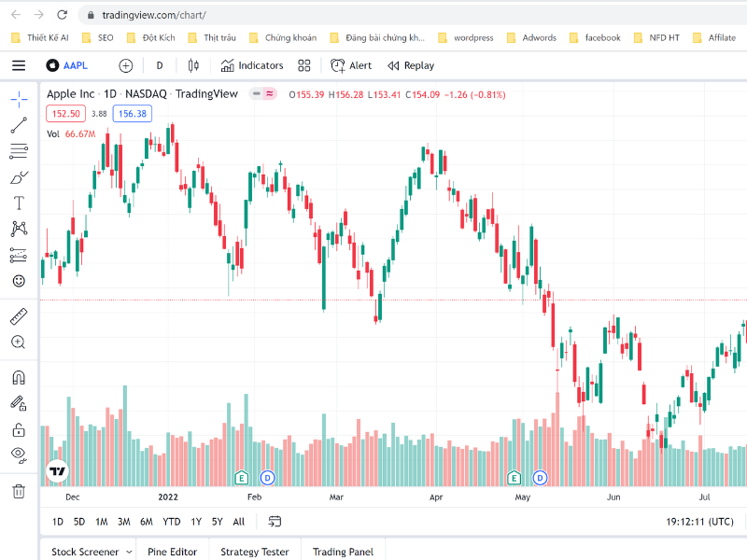Open the hamburger main menu
The image size is (747, 560).
click(x=19, y=65)
